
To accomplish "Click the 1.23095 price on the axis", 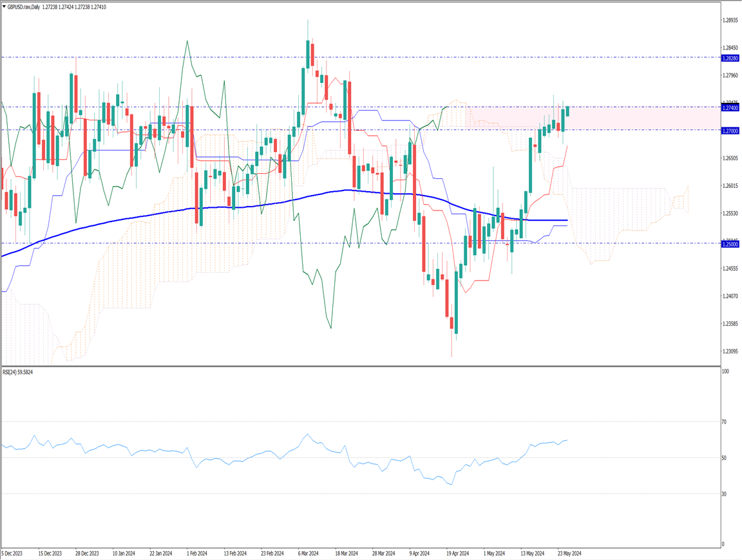I will coord(730,351).
